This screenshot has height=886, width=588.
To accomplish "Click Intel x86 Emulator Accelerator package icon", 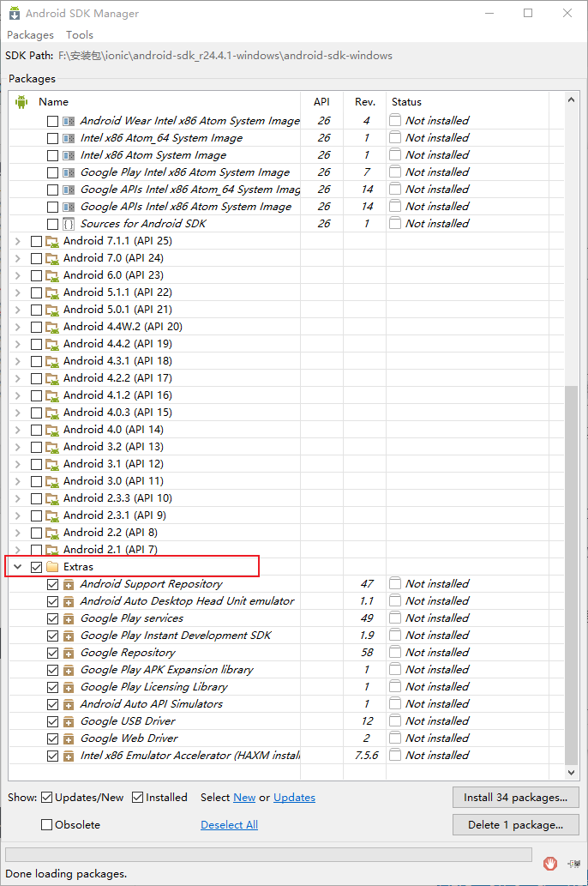I will 69,756.
